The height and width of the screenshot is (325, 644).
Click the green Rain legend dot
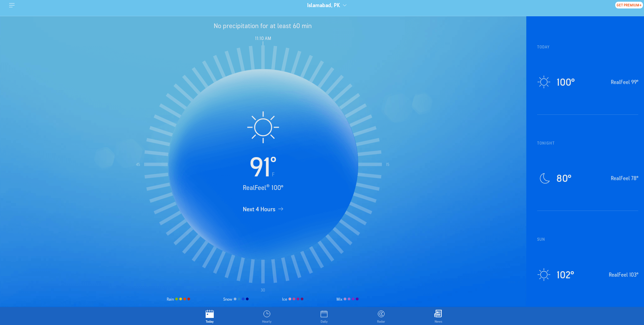point(177,299)
